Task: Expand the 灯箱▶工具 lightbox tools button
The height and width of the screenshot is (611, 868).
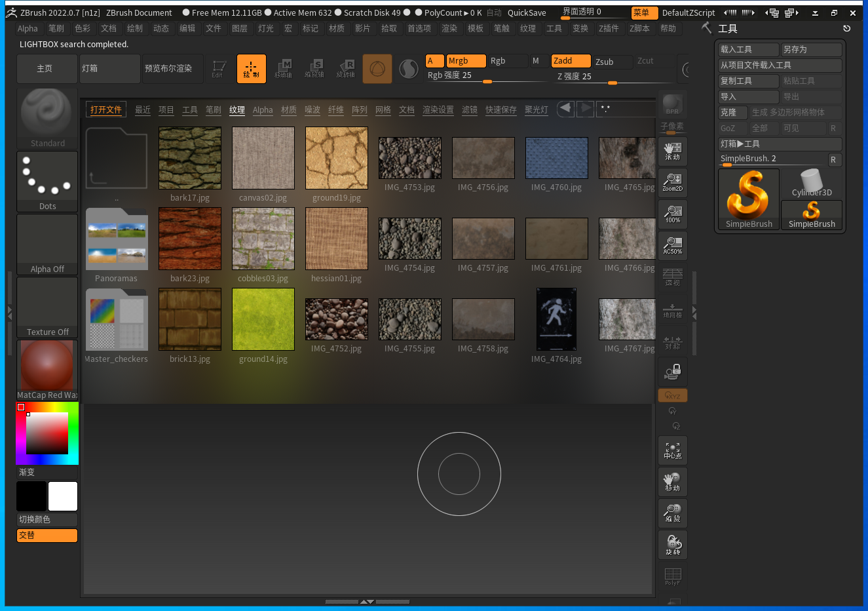Action: click(x=780, y=144)
